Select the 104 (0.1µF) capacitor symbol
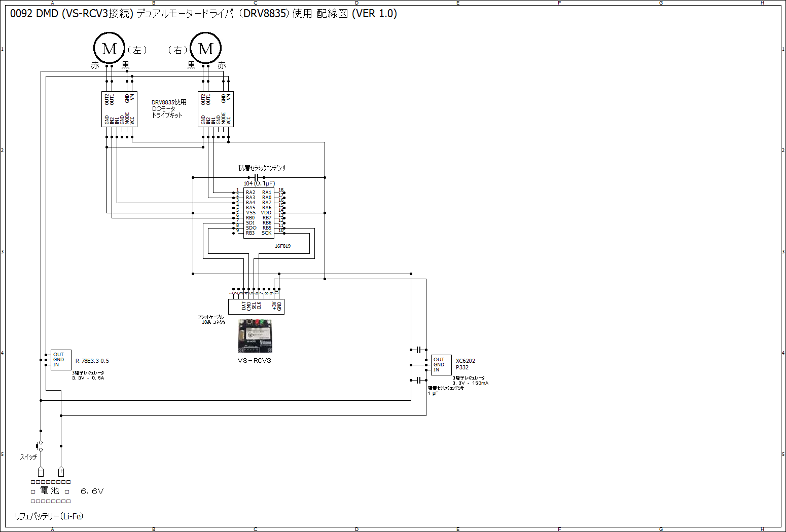 259,177
